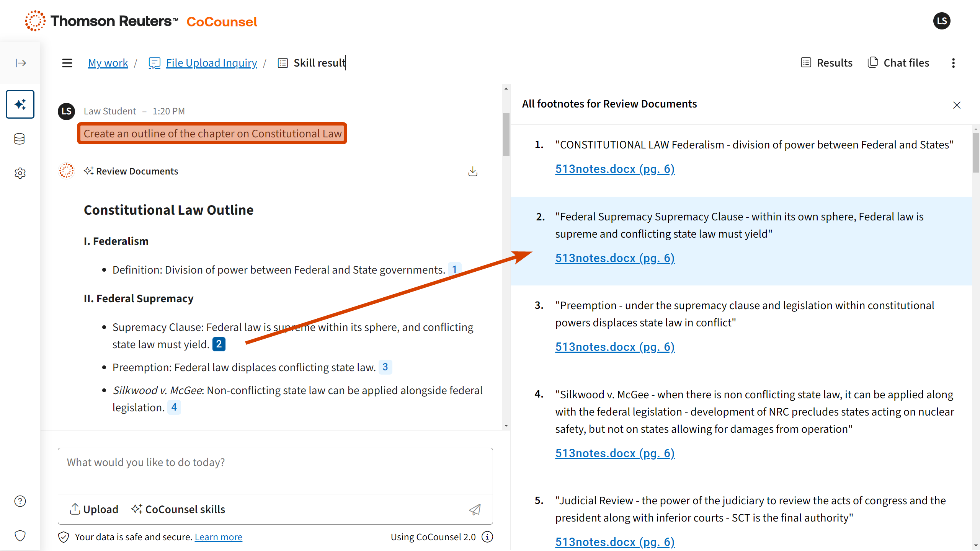Send the message with paper plane icon

pyautogui.click(x=475, y=509)
